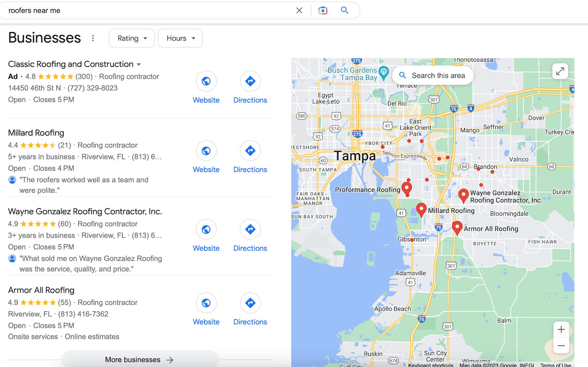Open Keyboard shortcuts on the map
Image resolution: width=588 pixels, height=367 pixels.
tap(430, 365)
